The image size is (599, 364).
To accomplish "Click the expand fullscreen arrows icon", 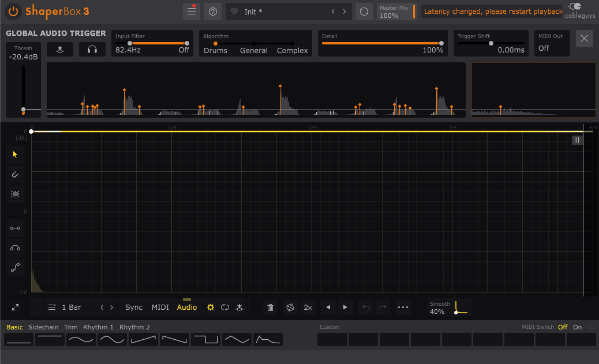I will (15, 307).
